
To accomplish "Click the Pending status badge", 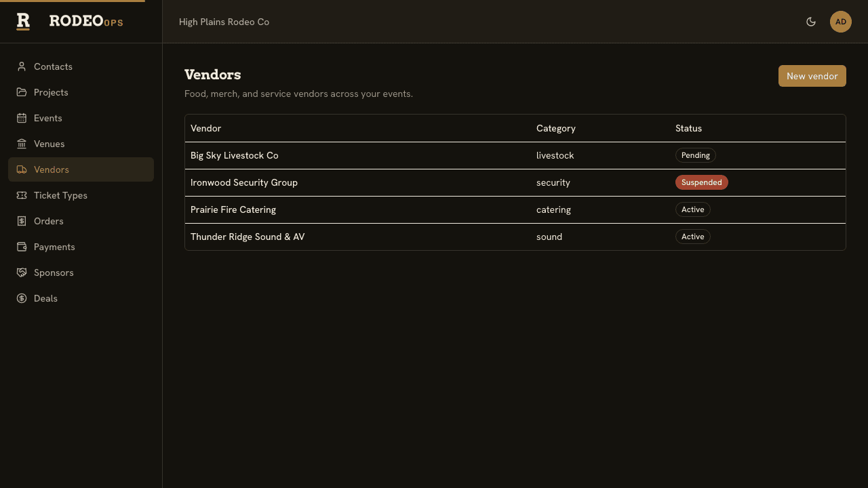I will pyautogui.click(x=695, y=155).
